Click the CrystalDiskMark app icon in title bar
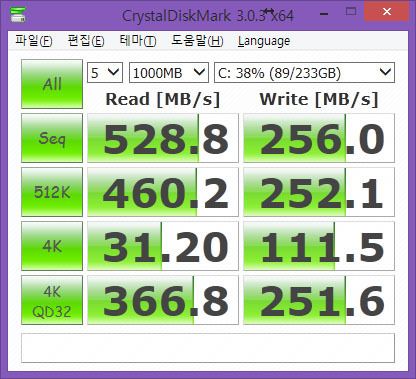The height and width of the screenshot is (379, 416). 18,14
